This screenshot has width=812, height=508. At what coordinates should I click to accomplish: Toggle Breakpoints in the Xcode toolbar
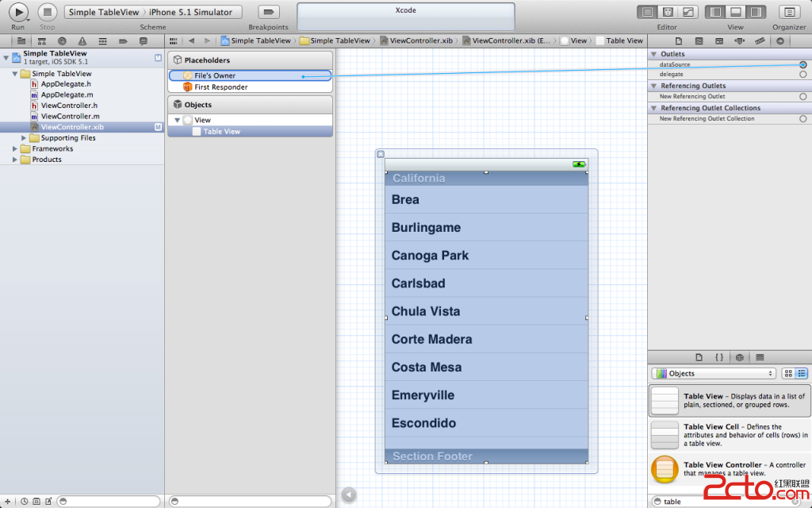pos(270,12)
